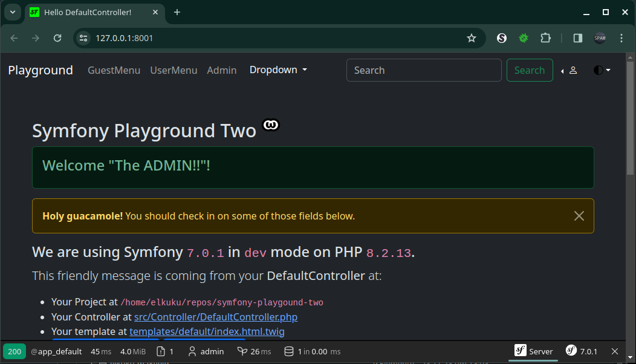This screenshot has width=636, height=364.
Task: Maximize the browser window
Action: click(606, 12)
